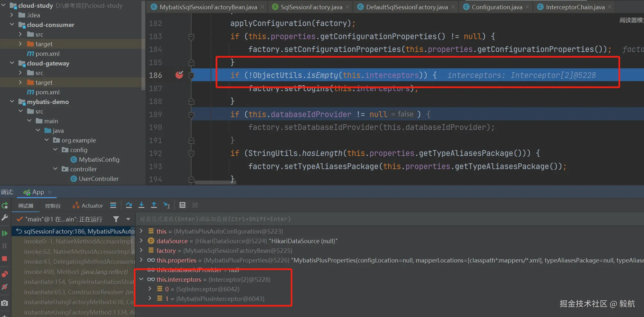Step into the method call
Viewport: 644px width, 317px height.
[141, 205]
